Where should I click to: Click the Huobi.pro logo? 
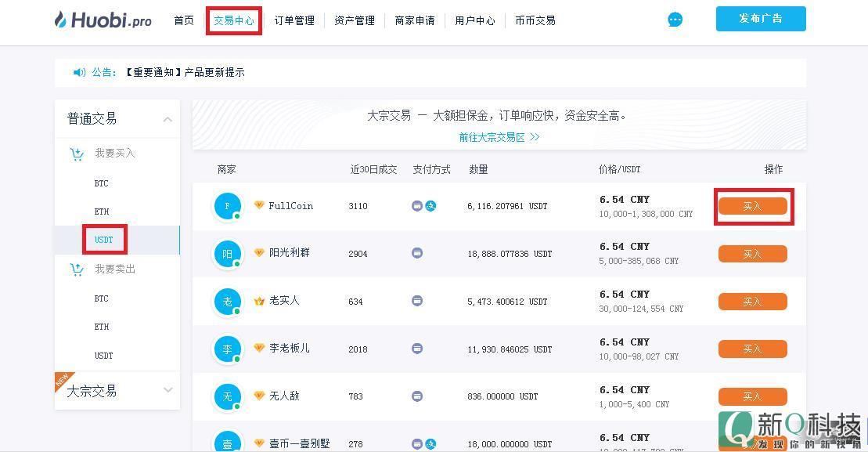tap(103, 20)
